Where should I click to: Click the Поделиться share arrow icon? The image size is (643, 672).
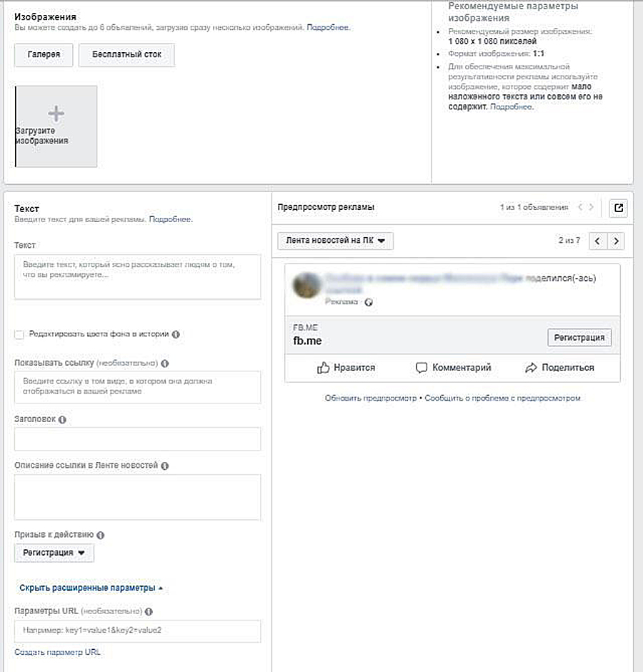[x=530, y=368]
